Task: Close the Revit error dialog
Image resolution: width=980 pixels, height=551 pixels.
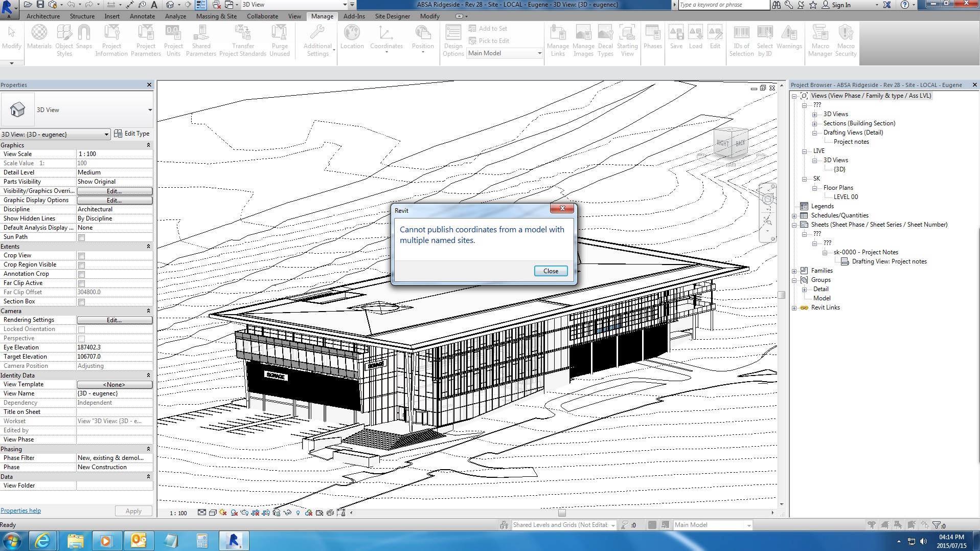Action: pyautogui.click(x=551, y=271)
